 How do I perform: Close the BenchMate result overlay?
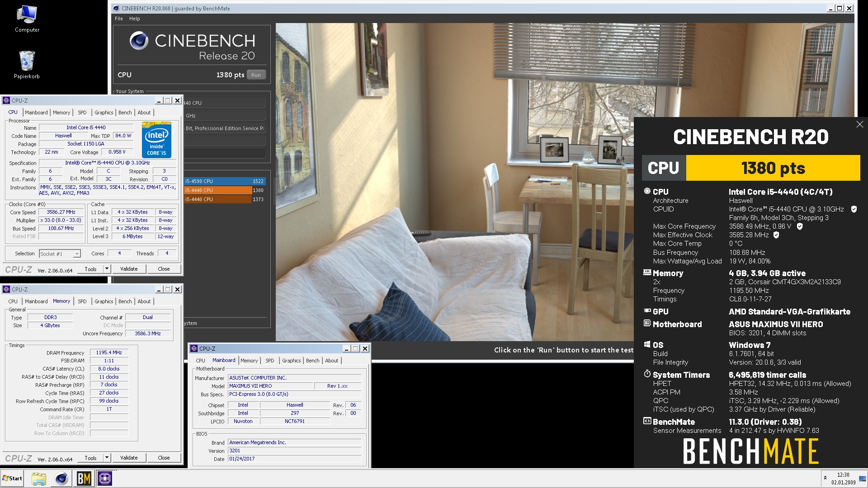click(859, 124)
